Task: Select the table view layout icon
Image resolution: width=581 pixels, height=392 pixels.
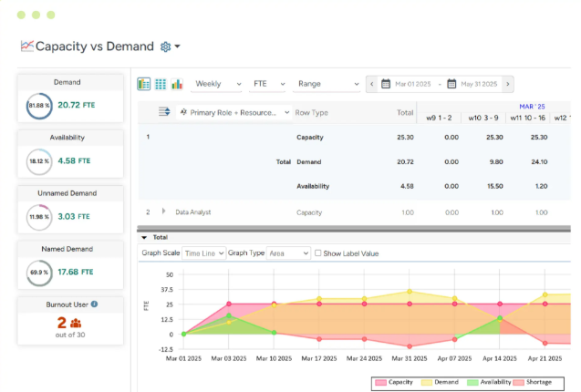Action: 144,84
